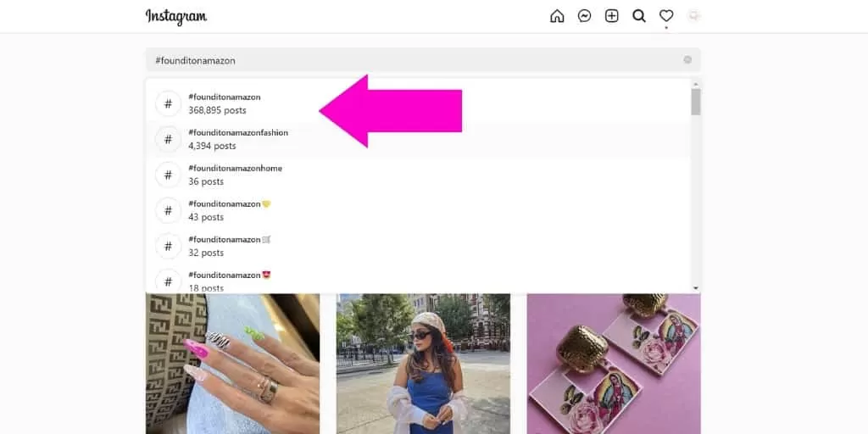This screenshot has height=434, width=868.
Task: Create a new post with plus icon
Action: coord(612,16)
